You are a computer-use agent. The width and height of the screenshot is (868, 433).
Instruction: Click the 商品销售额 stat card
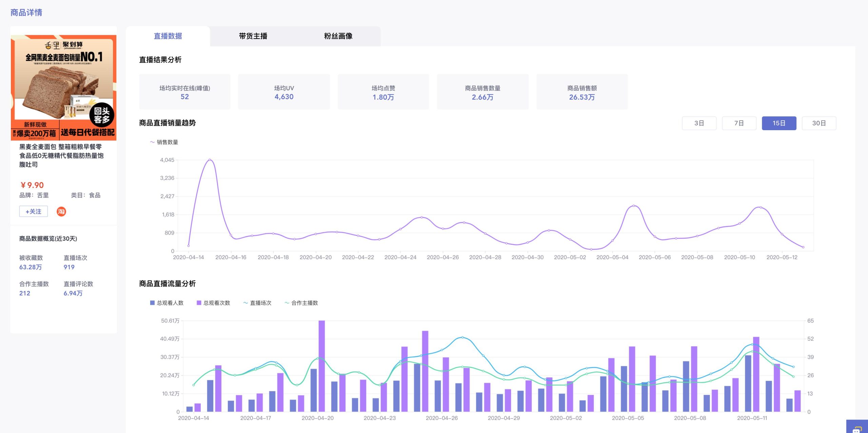click(582, 92)
